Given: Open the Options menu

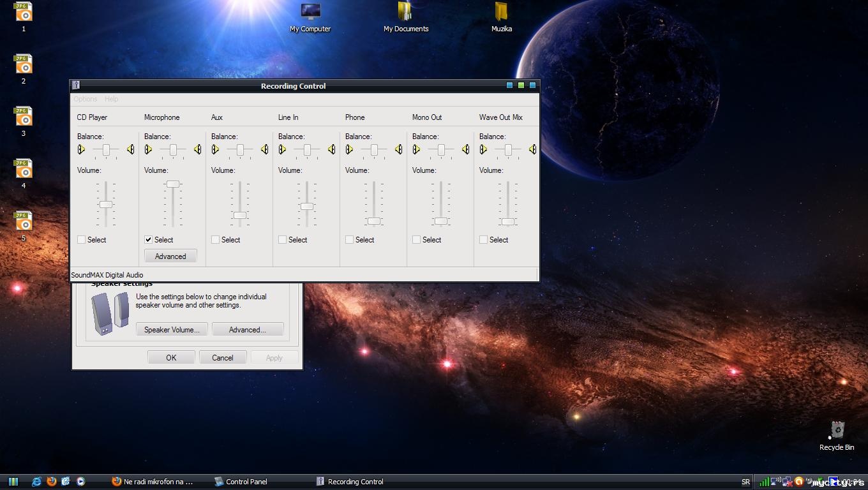Looking at the screenshot, I should click(85, 99).
